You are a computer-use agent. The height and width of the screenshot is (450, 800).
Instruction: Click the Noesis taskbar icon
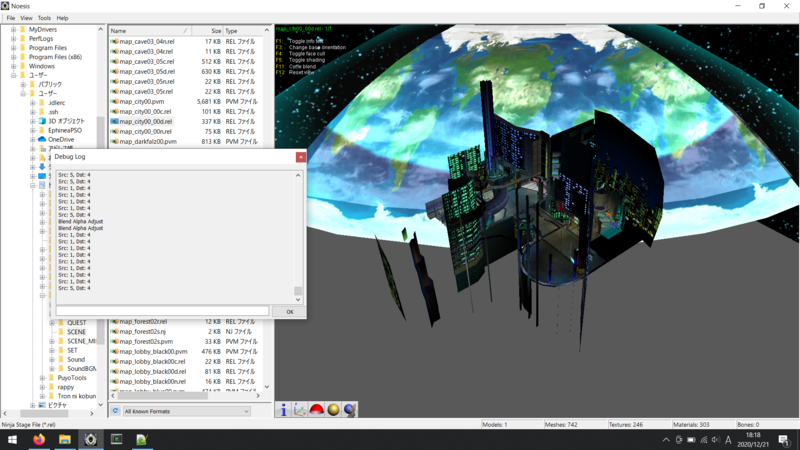click(x=91, y=439)
